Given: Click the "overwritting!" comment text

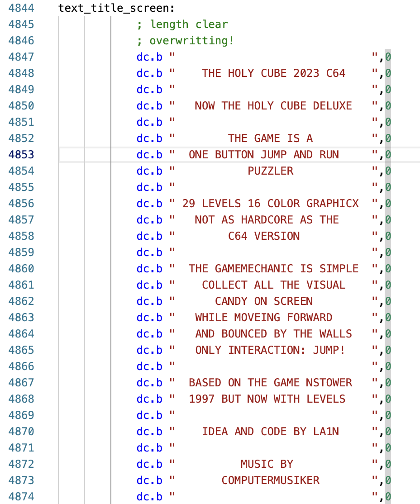Looking at the screenshot, I should [191, 41].
